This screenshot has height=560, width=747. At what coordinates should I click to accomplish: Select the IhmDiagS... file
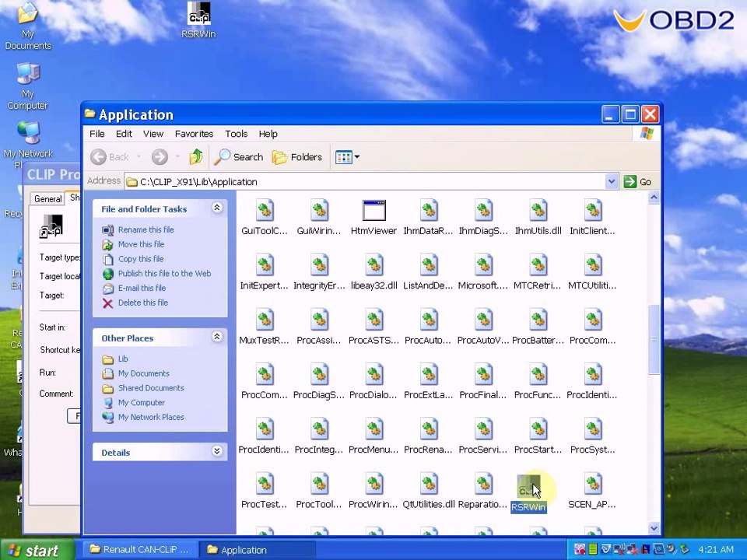pyautogui.click(x=483, y=218)
